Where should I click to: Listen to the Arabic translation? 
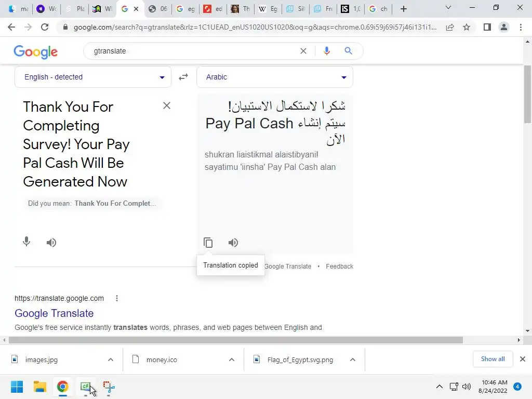(x=233, y=243)
